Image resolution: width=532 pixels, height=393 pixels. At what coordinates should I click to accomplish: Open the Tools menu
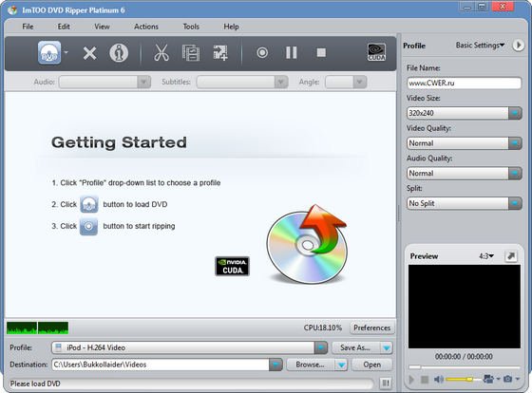point(191,27)
